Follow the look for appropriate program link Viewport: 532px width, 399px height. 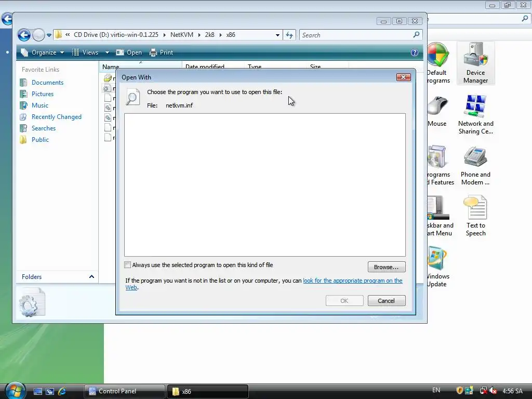point(353,281)
